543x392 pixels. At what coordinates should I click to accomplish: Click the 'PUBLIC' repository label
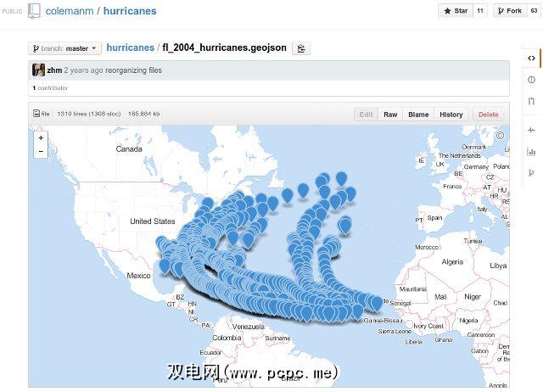[12, 11]
